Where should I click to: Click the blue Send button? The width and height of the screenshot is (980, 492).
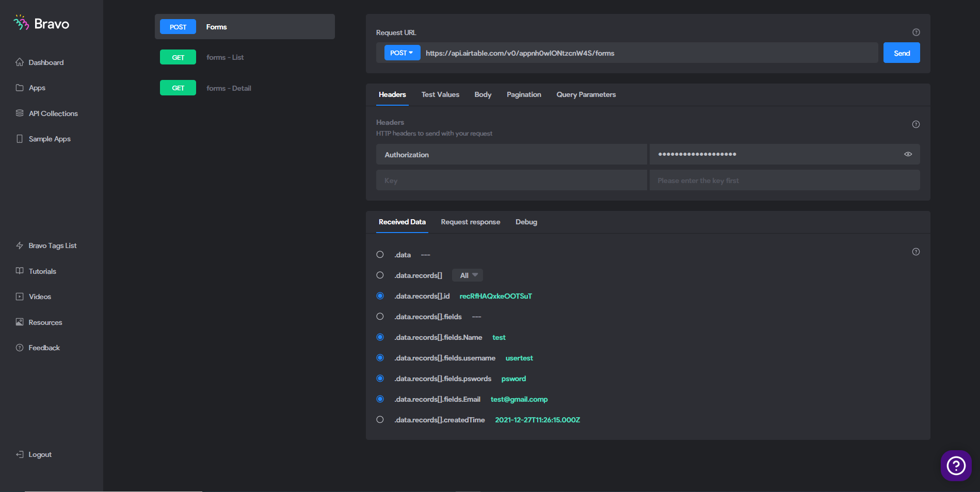tap(902, 53)
